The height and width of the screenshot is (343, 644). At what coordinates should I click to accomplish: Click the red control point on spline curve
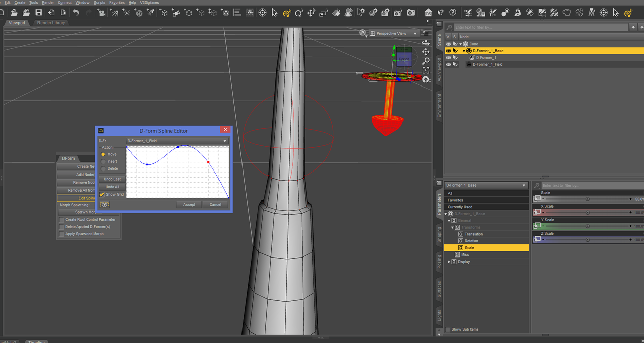click(x=208, y=162)
